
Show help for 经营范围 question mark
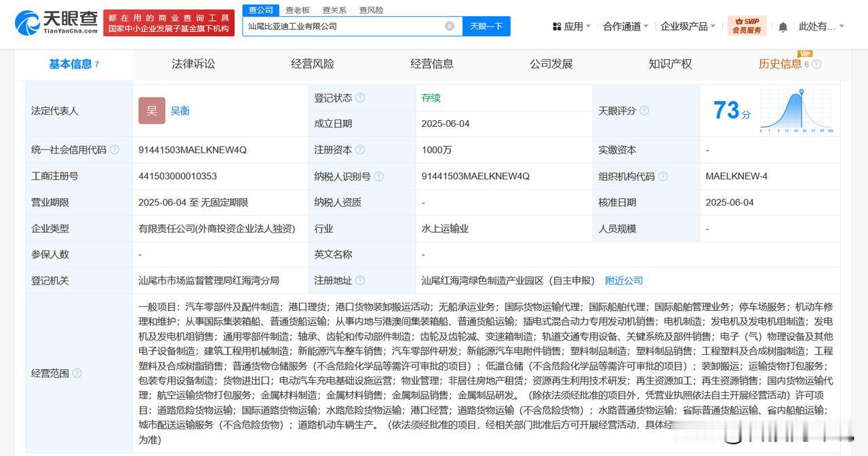[77, 373]
